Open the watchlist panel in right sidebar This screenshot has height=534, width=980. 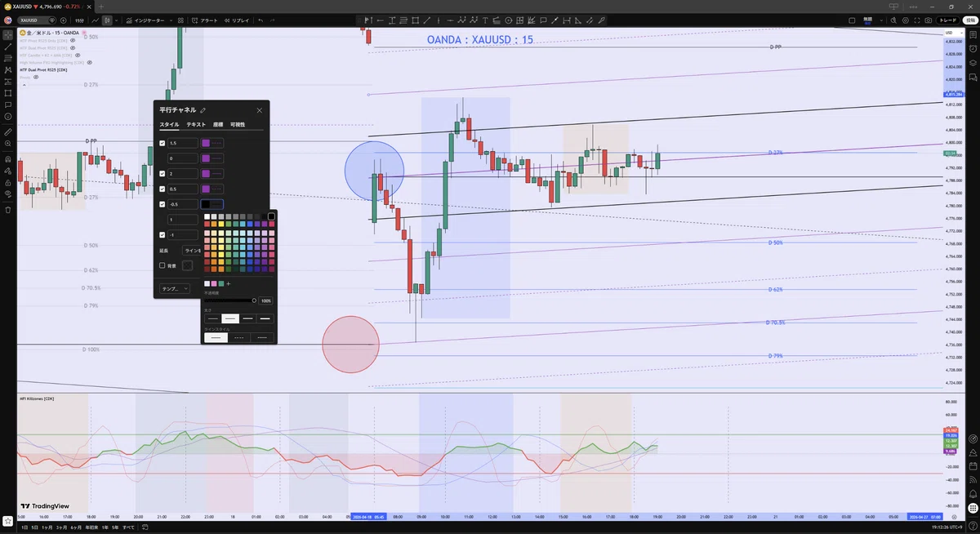(x=973, y=34)
